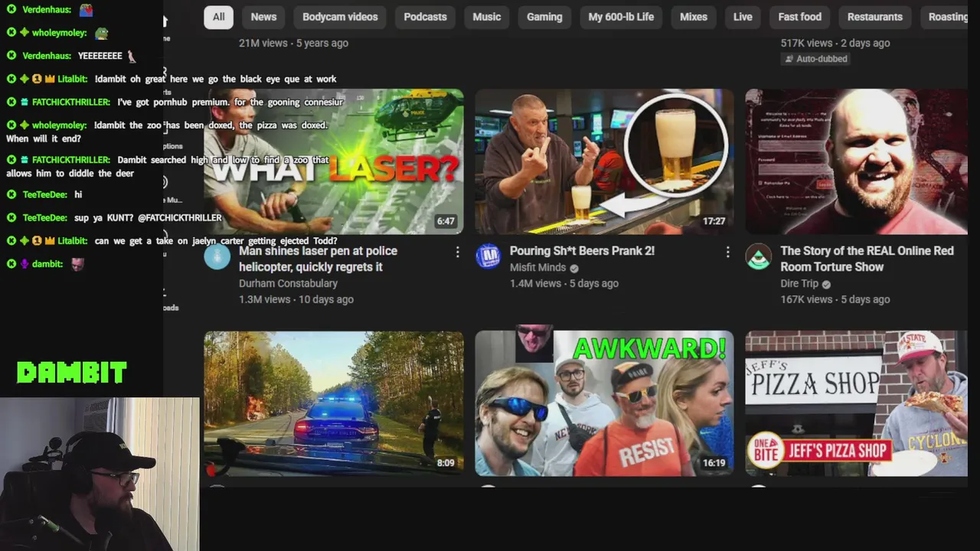The height and width of the screenshot is (551, 980).
Task: Click the title 'Pouring Sh*t Beers Prank 2!'
Action: pyautogui.click(x=582, y=251)
